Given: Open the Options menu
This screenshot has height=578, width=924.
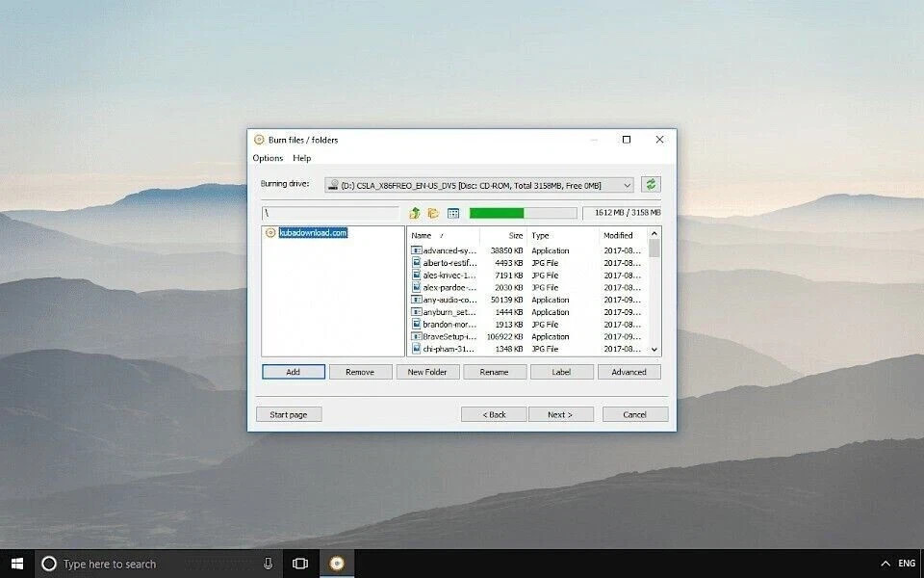Looking at the screenshot, I should (267, 158).
